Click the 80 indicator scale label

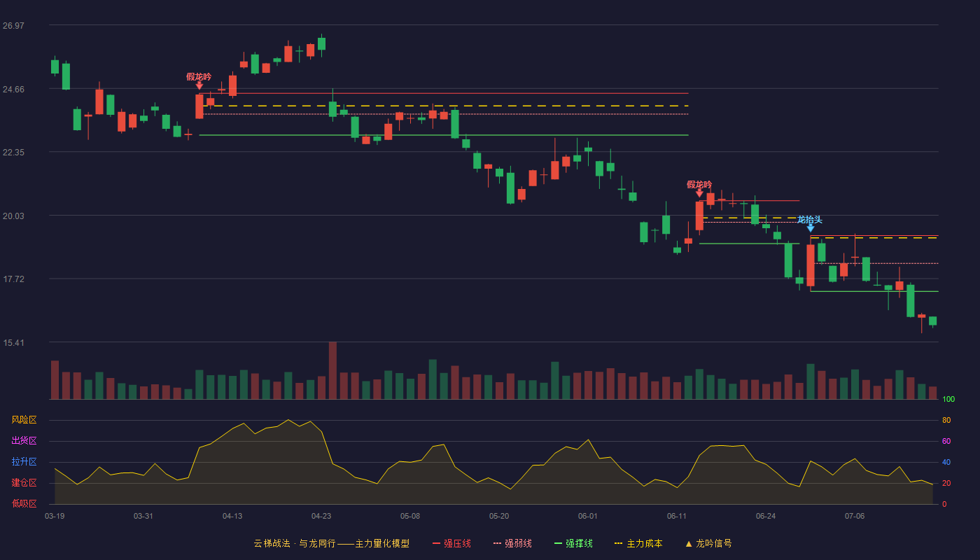[x=946, y=420]
